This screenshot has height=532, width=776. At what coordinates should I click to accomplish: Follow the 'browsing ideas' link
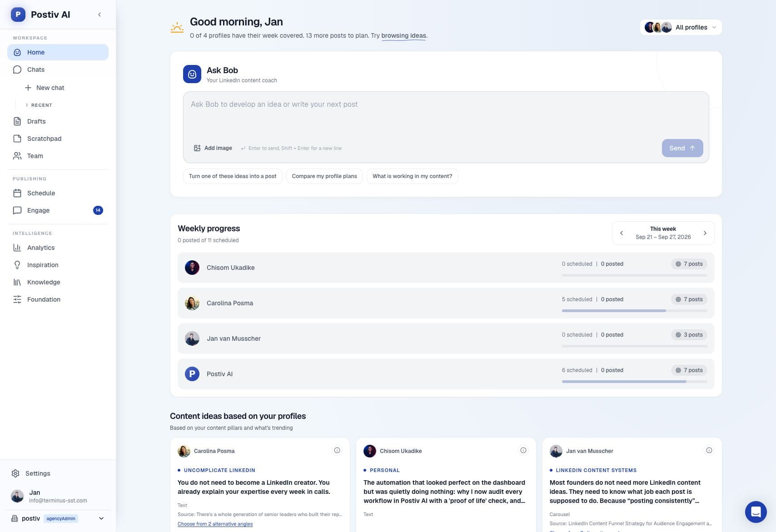coord(404,35)
